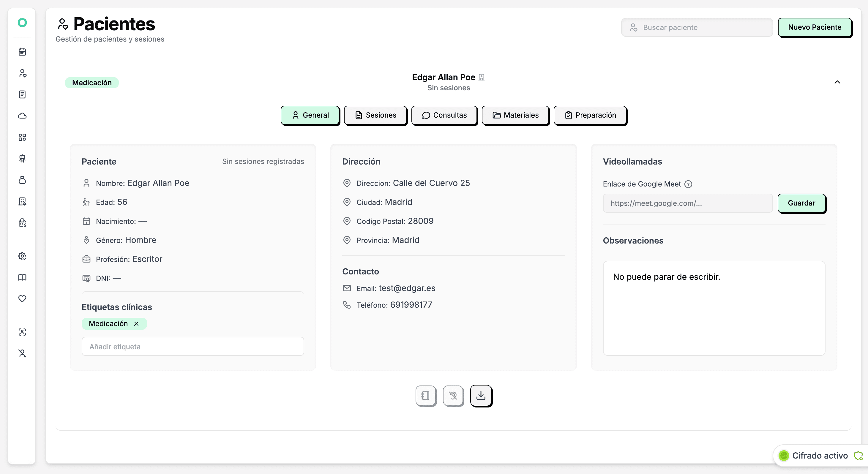Image resolution: width=868 pixels, height=474 pixels.
Task: Collapse the Edgar Allan Poe patient panel
Action: 837,82
